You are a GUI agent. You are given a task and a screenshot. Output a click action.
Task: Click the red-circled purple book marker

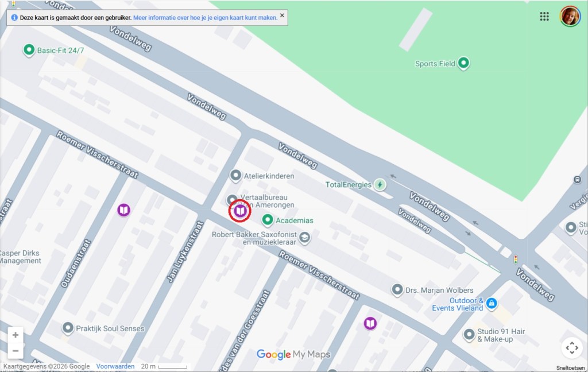(x=240, y=211)
